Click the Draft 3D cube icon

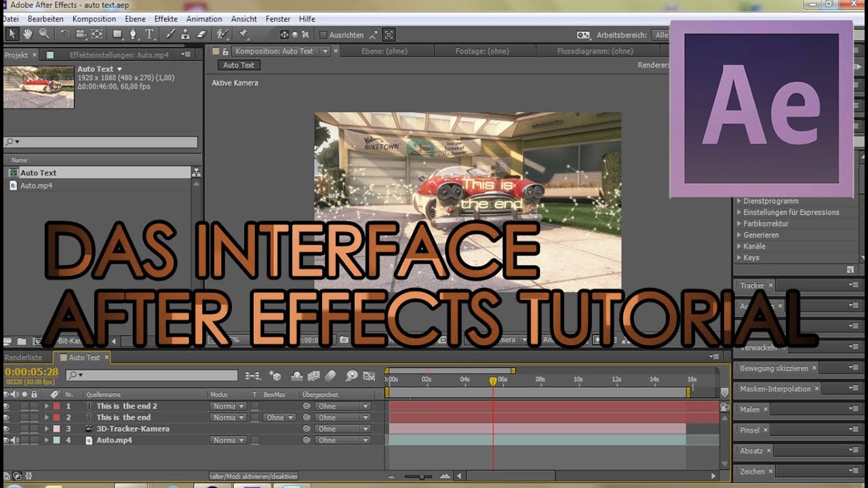pyautogui.click(x=275, y=375)
